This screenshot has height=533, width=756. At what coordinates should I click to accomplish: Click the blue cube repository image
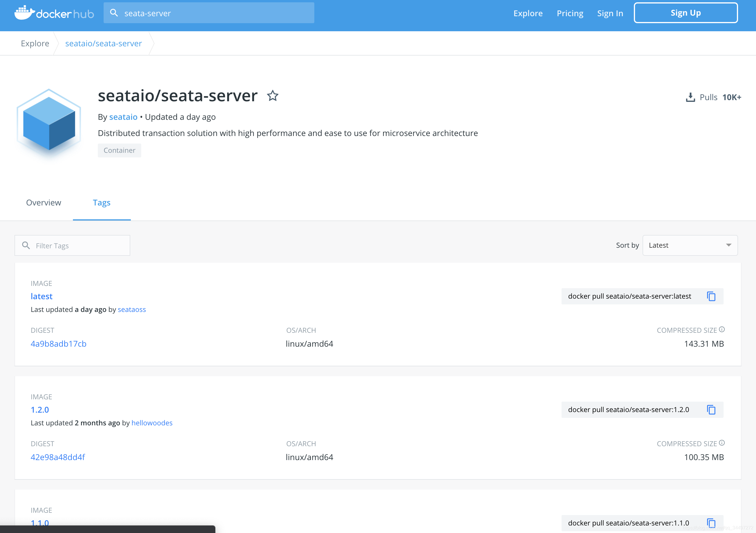(49, 124)
